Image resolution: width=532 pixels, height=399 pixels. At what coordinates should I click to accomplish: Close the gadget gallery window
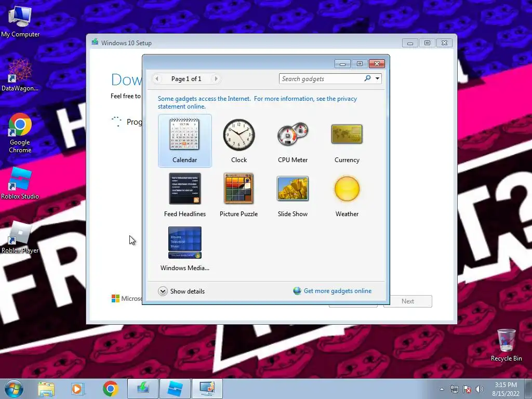tap(377, 64)
